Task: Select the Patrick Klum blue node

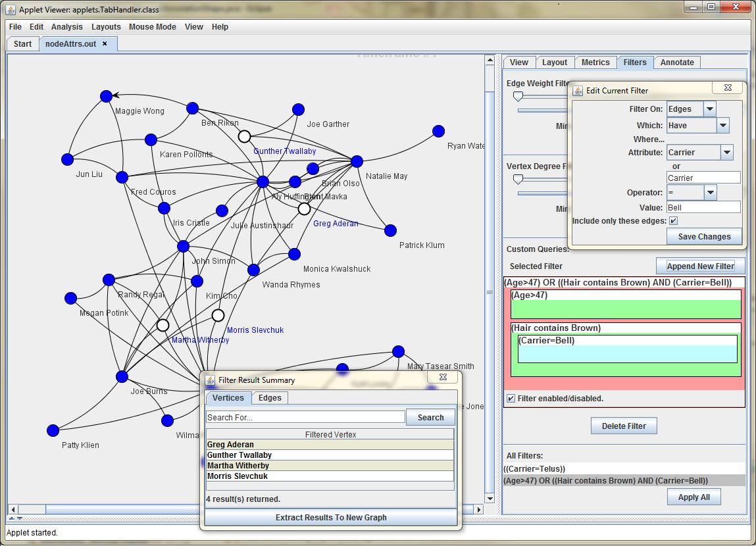Action: pos(391,231)
